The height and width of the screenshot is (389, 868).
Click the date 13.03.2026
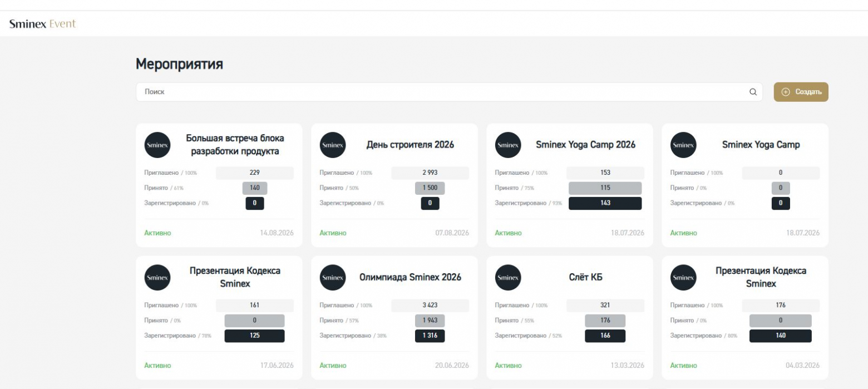pos(628,366)
